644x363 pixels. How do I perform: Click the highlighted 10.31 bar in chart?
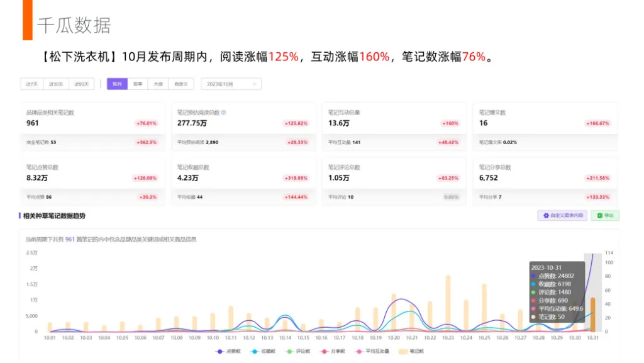592,315
